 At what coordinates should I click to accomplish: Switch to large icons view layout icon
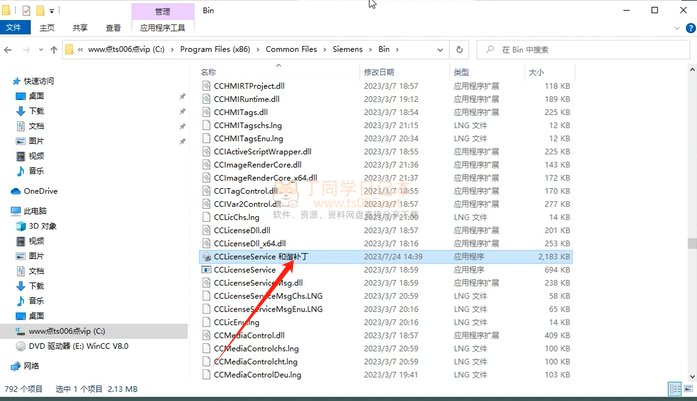tap(689, 389)
